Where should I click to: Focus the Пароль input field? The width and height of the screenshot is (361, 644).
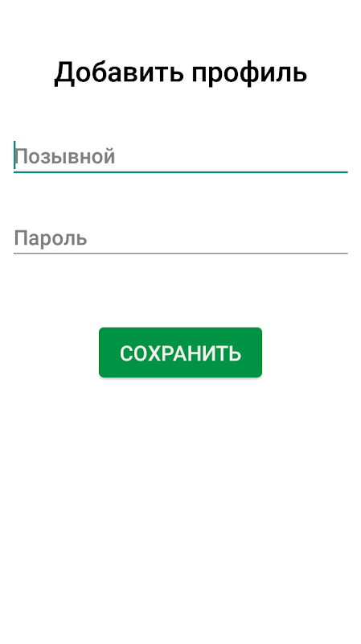pyautogui.click(x=180, y=238)
